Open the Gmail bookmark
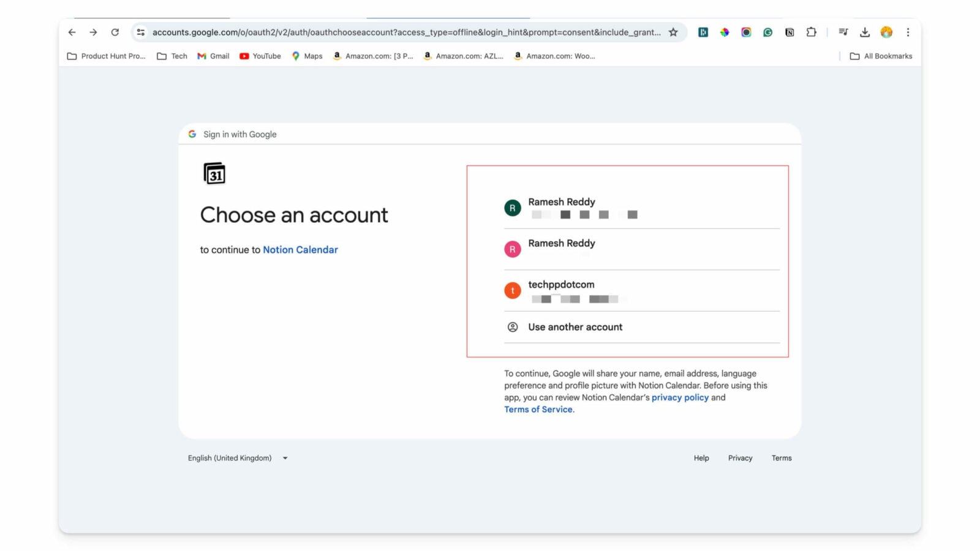Image resolution: width=980 pixels, height=551 pixels. coord(213,56)
